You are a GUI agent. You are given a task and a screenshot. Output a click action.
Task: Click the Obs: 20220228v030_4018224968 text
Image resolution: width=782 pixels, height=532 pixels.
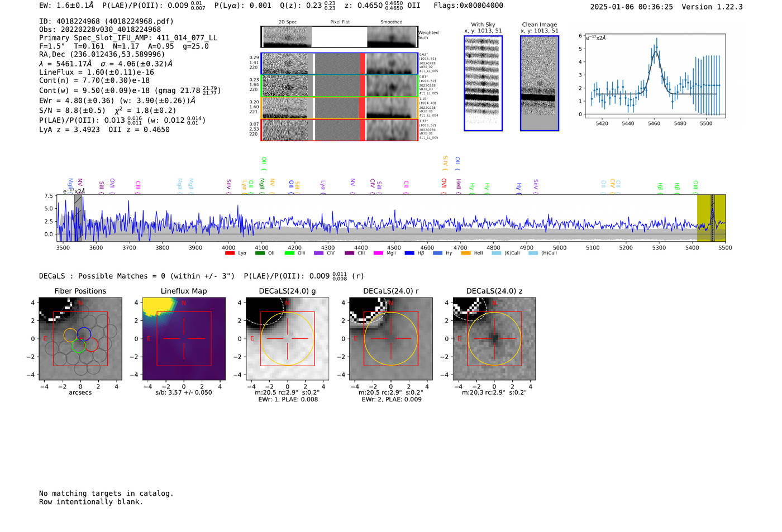point(100,30)
